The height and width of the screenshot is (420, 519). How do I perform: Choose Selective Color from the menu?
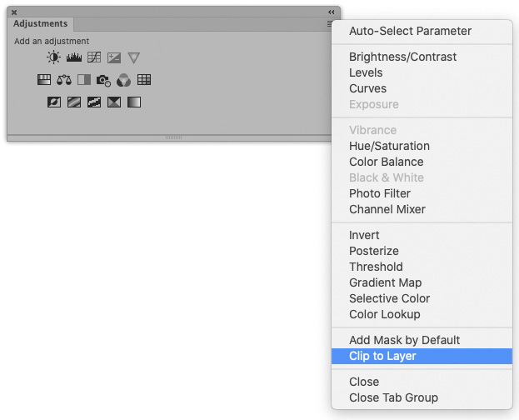[x=396, y=298]
